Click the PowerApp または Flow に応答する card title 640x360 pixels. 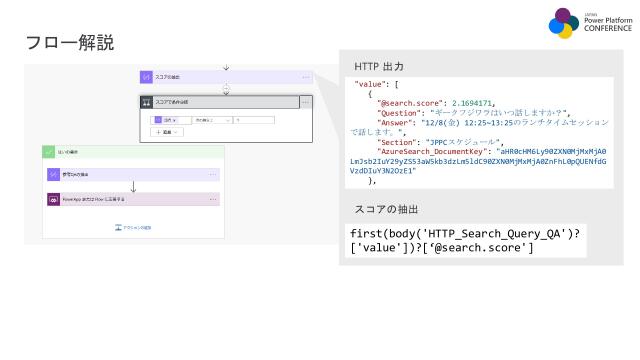[x=93, y=200]
